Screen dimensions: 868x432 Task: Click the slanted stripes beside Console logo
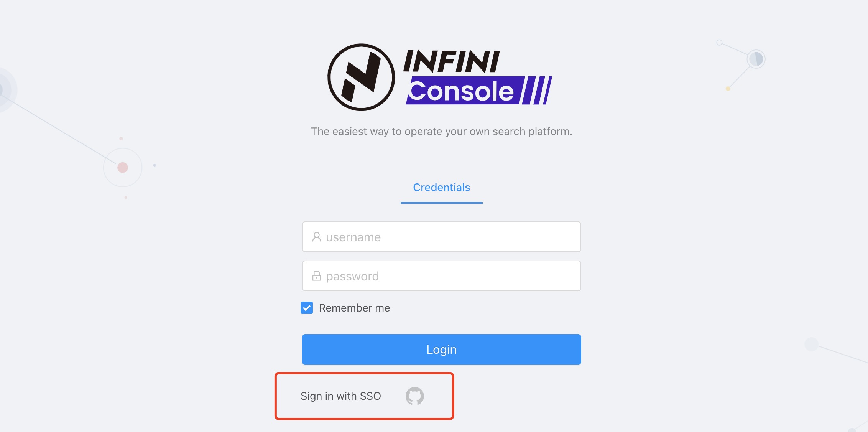(x=535, y=91)
